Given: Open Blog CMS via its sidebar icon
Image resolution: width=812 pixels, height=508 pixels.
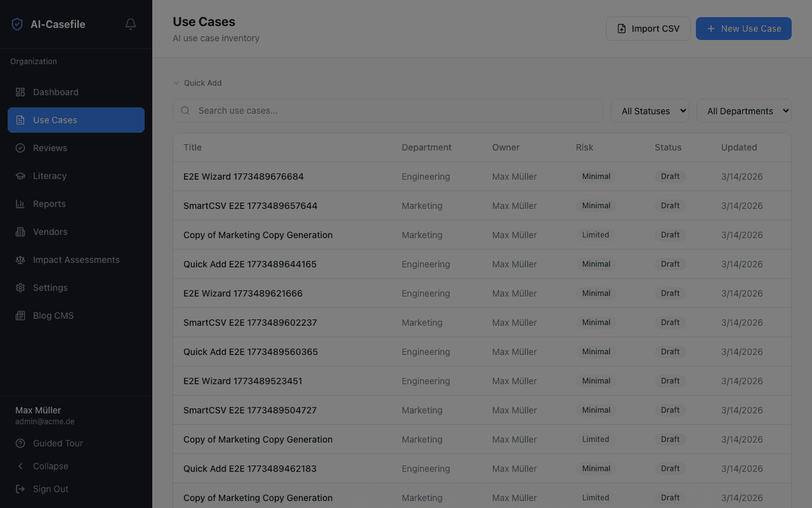Looking at the screenshot, I should tap(20, 316).
